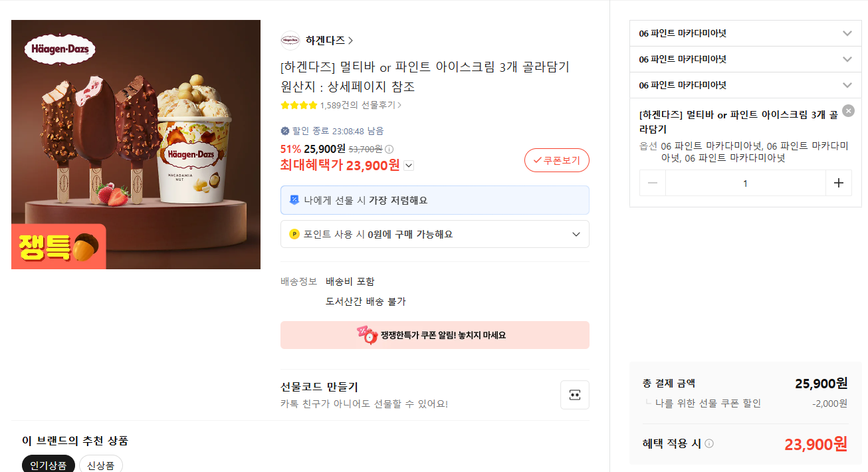Click the quantity input field
Image resolution: width=868 pixels, height=472 pixels.
click(745, 183)
